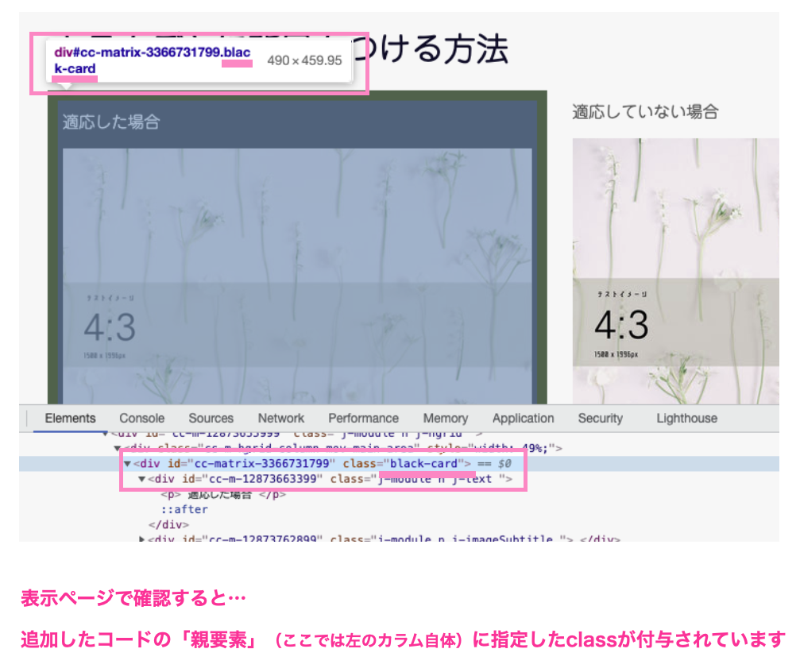Switch to the Console tab in DevTools

click(x=141, y=418)
